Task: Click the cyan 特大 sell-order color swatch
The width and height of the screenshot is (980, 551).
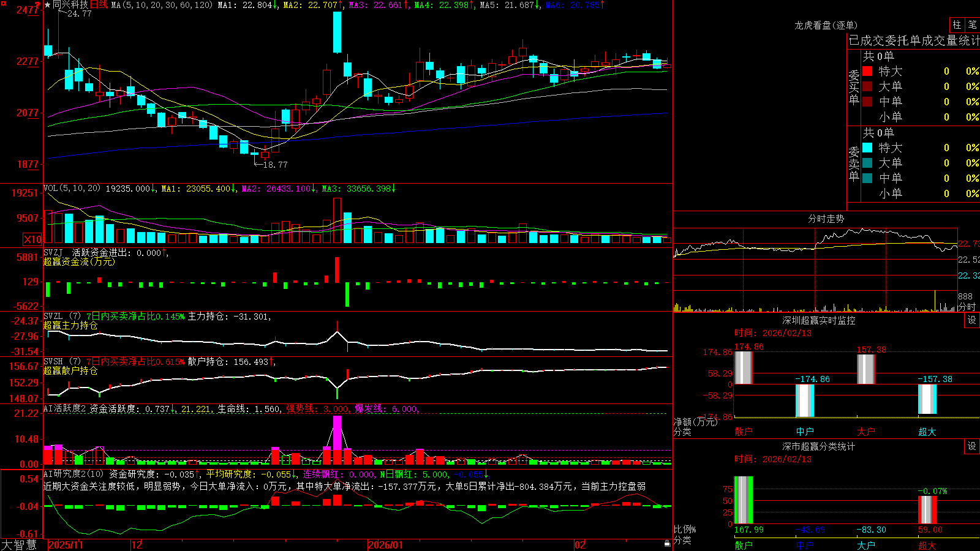Action: point(867,148)
